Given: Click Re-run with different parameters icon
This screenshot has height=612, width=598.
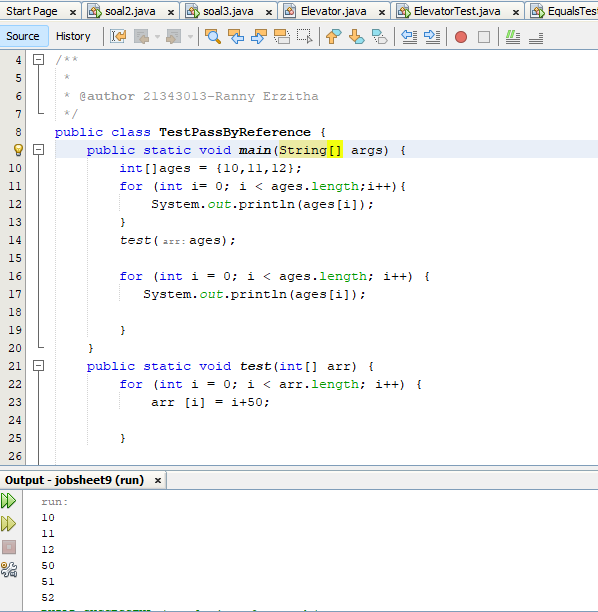Looking at the screenshot, I should pyautogui.click(x=8, y=524).
